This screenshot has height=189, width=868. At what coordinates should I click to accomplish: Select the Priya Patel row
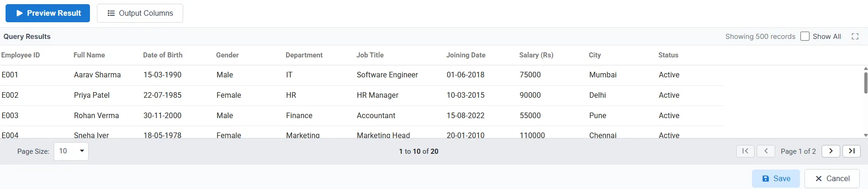[92, 95]
